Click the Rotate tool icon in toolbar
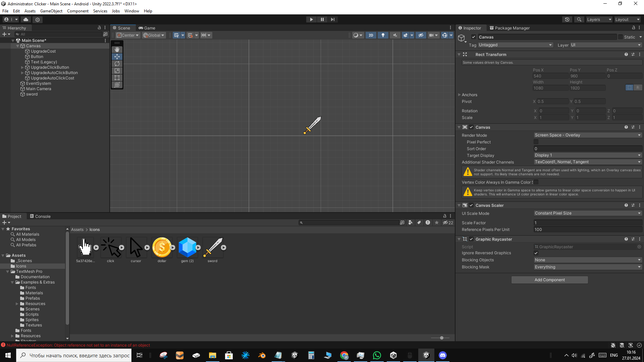Viewport: 644px width, 362px height. (117, 64)
